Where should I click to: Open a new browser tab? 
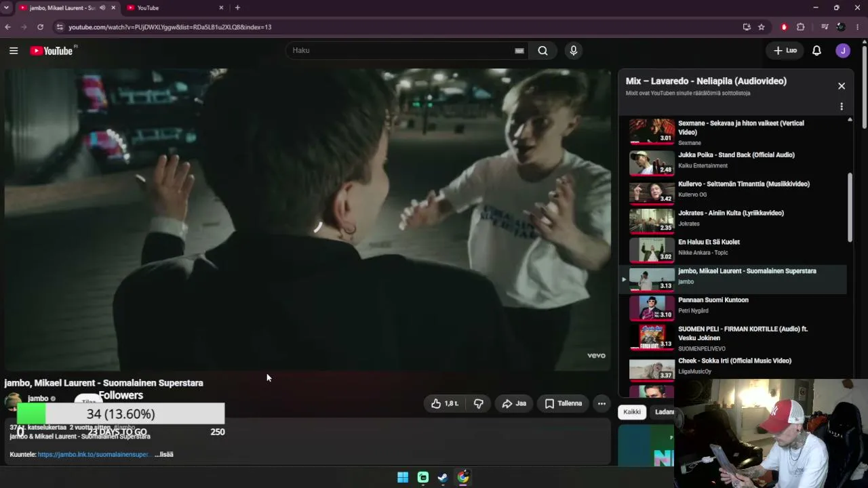pyautogui.click(x=237, y=7)
